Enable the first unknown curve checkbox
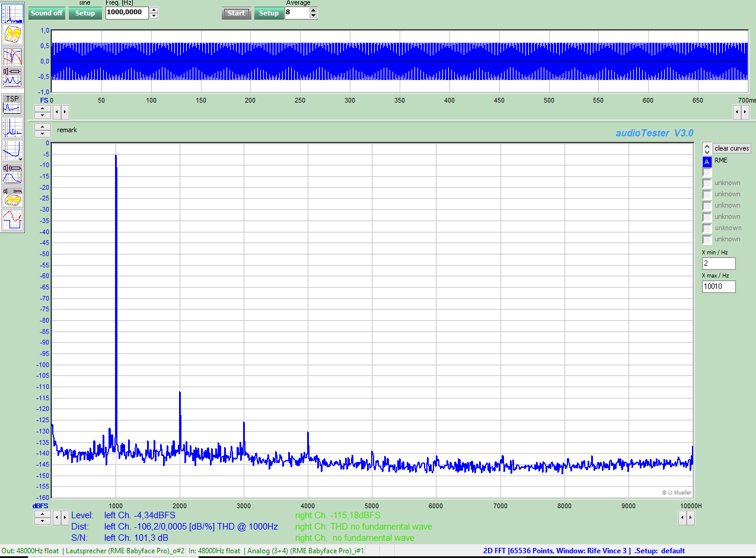756x558 pixels. (x=706, y=183)
